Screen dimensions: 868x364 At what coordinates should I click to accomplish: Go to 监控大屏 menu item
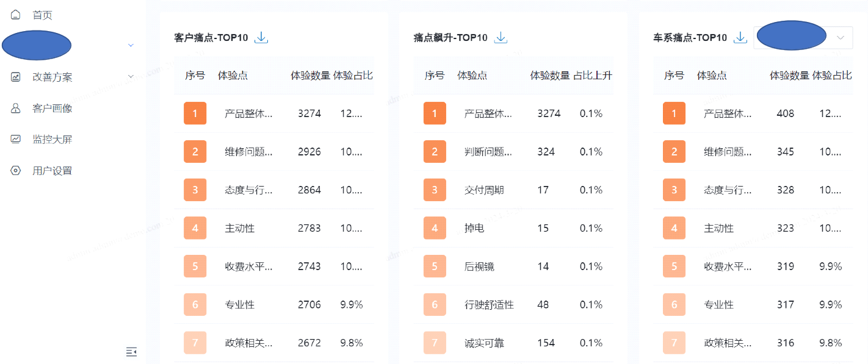click(x=52, y=140)
